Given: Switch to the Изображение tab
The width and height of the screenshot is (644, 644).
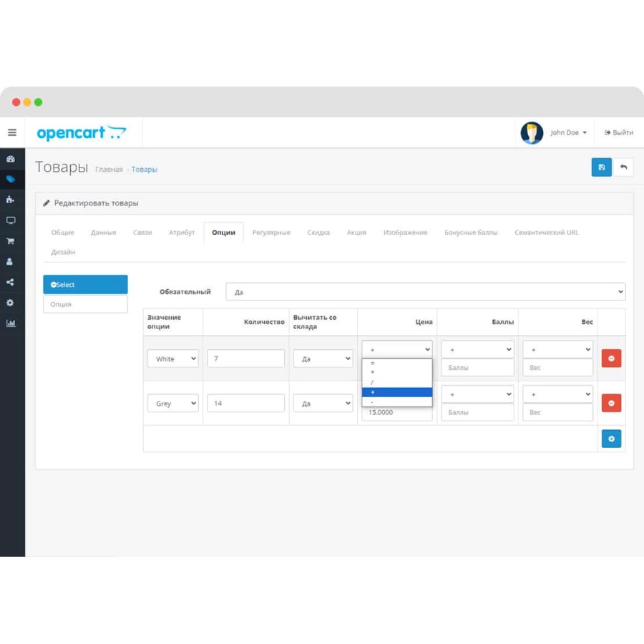Looking at the screenshot, I should pyautogui.click(x=406, y=233).
